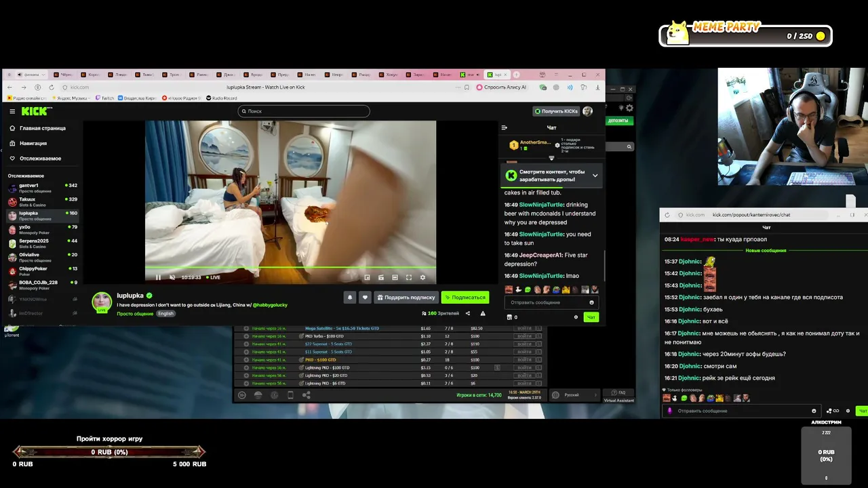Select Mega Satellite $16.50 Tickets GTD row
Image resolution: width=868 pixels, height=488 pixels.
pyautogui.click(x=390, y=328)
